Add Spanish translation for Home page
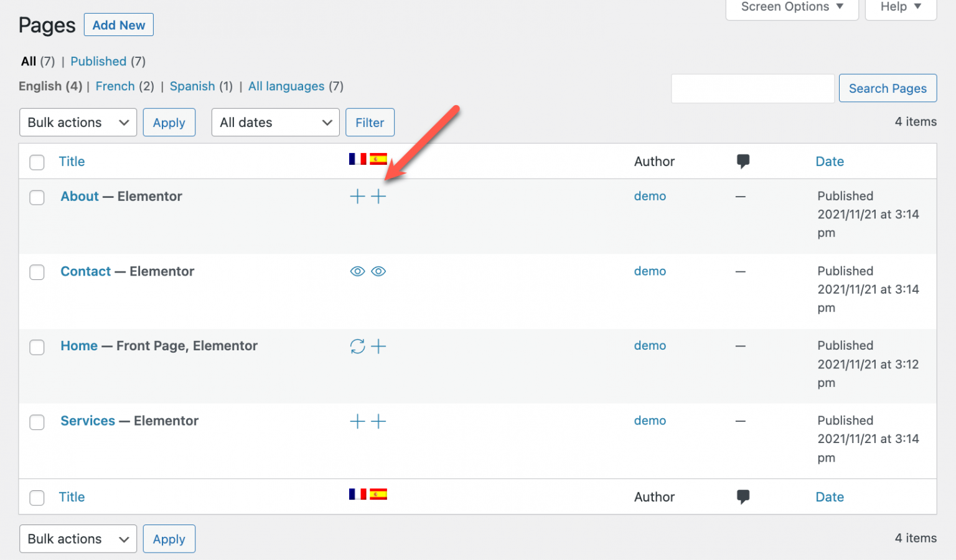 378,347
